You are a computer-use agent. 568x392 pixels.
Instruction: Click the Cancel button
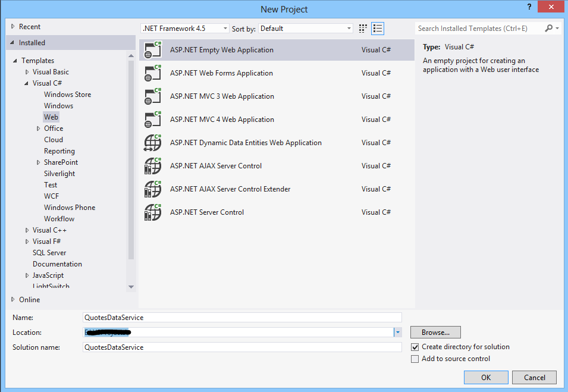[x=534, y=378]
